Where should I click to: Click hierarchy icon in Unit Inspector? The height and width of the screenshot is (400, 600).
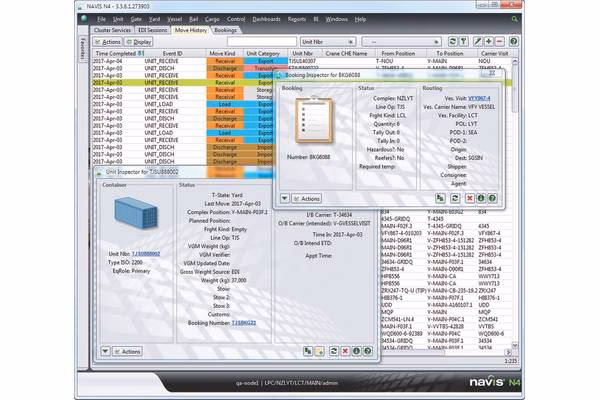[x=308, y=351]
